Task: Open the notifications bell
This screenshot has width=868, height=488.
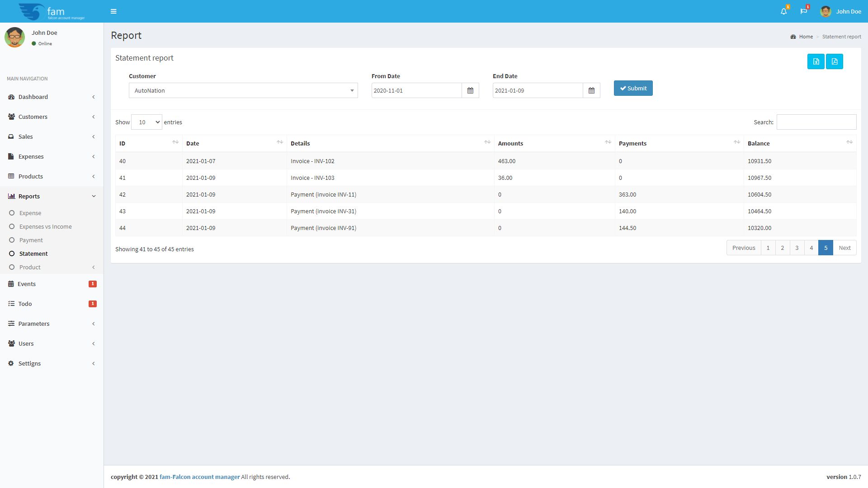Action: (783, 11)
